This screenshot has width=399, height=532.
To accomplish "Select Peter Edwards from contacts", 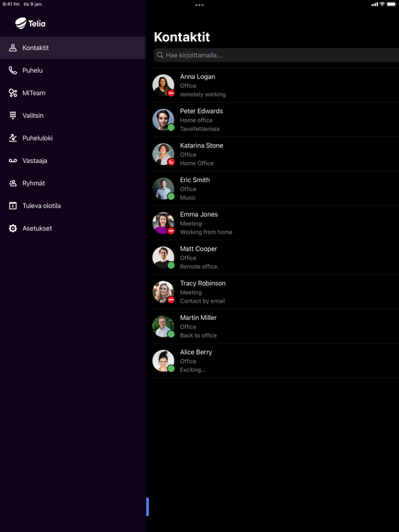I will 276,120.
